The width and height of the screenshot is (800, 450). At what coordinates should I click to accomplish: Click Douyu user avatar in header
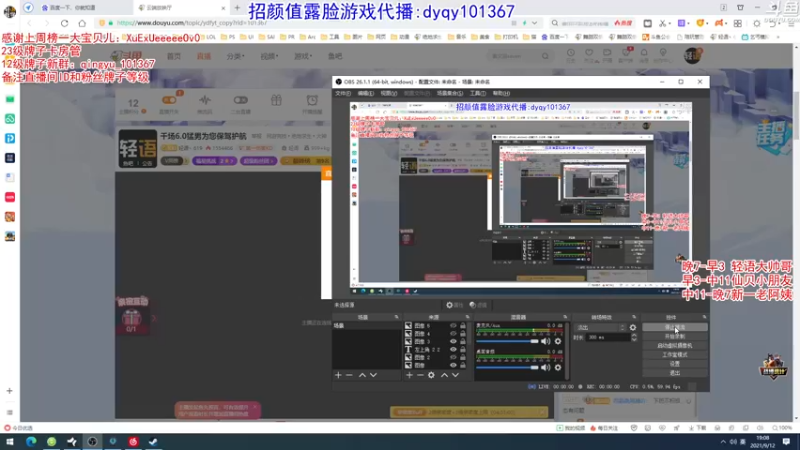(x=692, y=55)
